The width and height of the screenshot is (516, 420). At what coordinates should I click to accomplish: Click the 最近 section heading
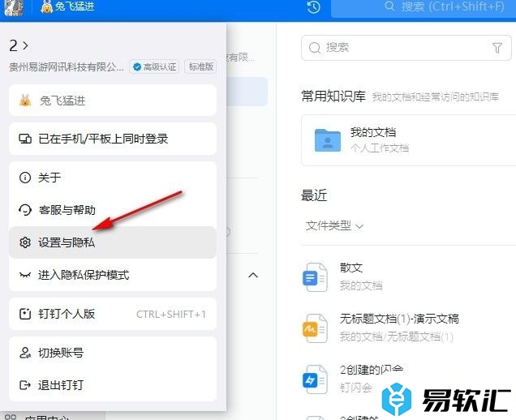point(314,195)
